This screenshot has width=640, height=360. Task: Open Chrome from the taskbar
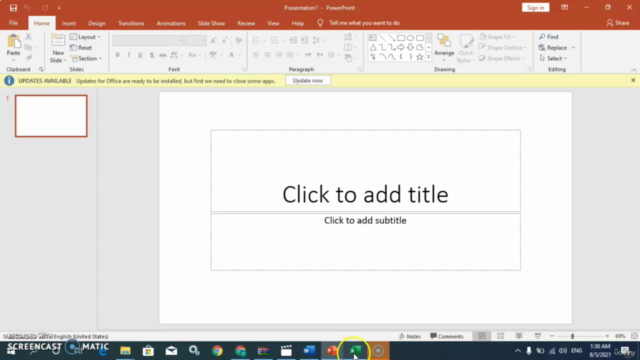(217, 351)
